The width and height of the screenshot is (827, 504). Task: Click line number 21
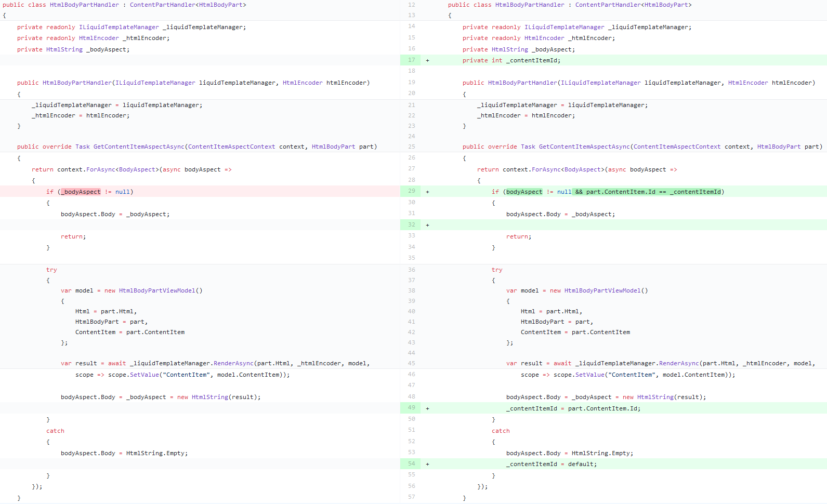click(x=412, y=105)
